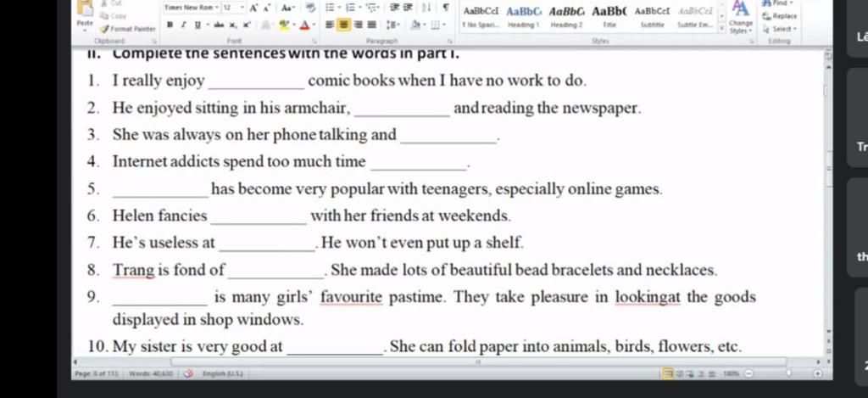This screenshot has height=398, width=868.
Task: Click the Paste button
Action: (x=85, y=17)
